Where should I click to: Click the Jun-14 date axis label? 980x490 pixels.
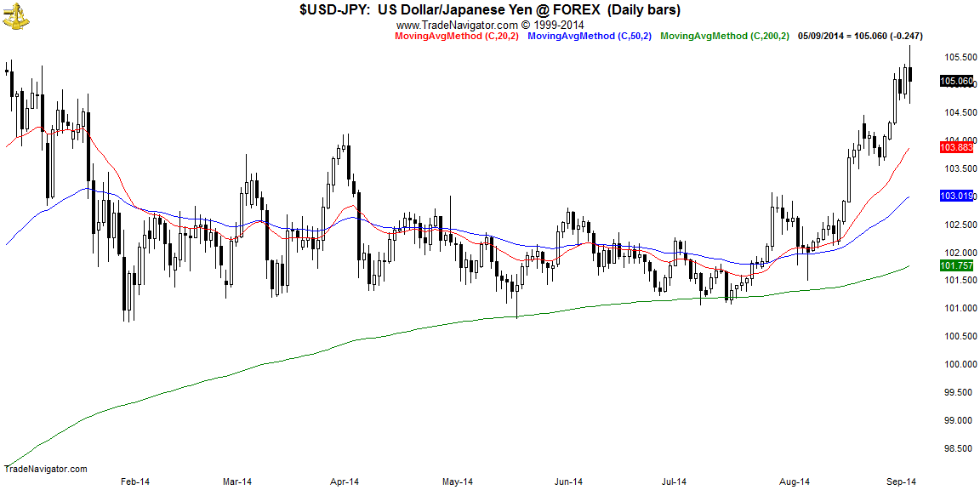coord(569,481)
